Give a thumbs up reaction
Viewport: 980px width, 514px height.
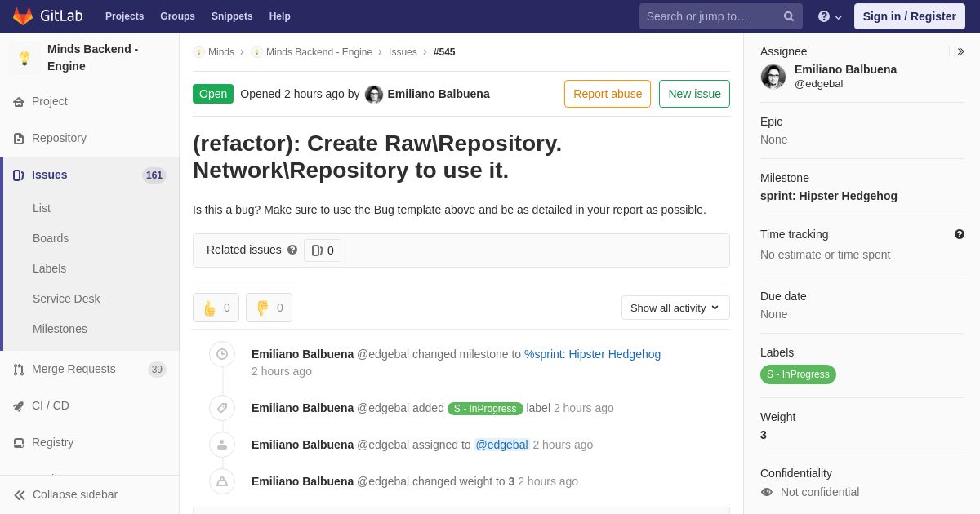(216, 308)
